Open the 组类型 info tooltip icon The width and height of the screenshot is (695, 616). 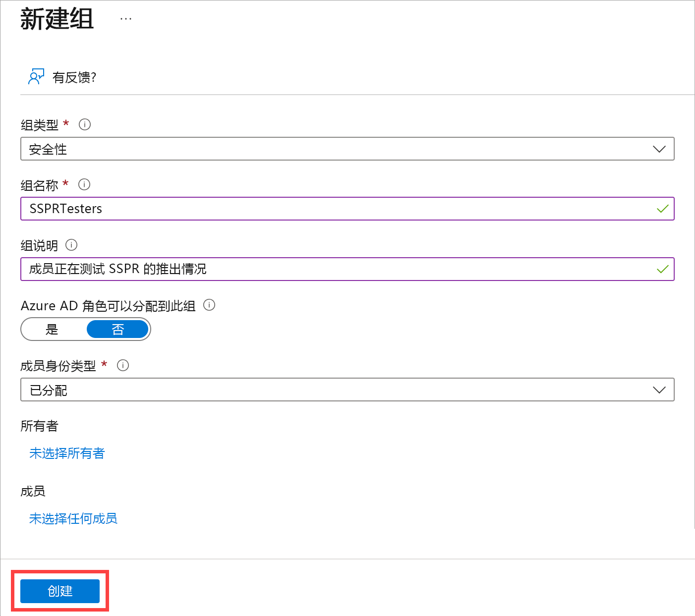(x=85, y=124)
